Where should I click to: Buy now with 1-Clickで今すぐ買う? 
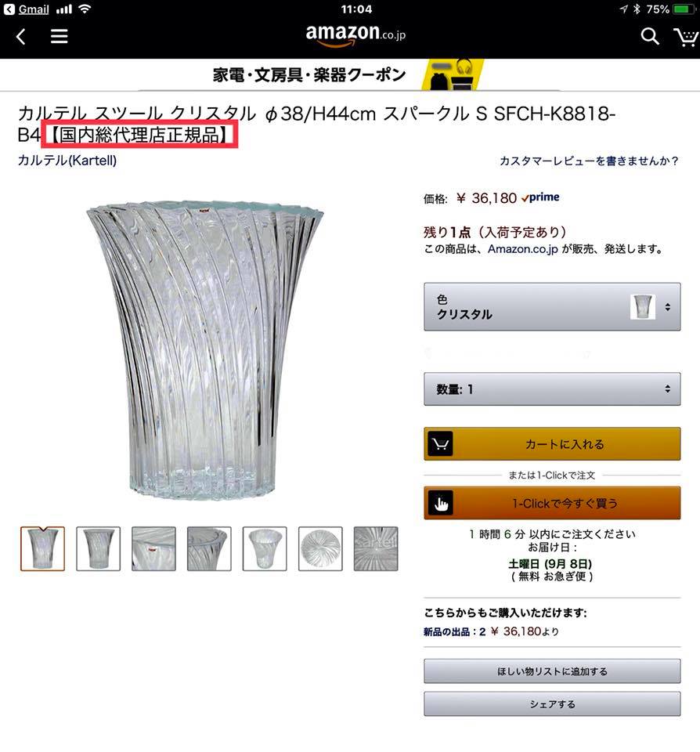[552, 503]
